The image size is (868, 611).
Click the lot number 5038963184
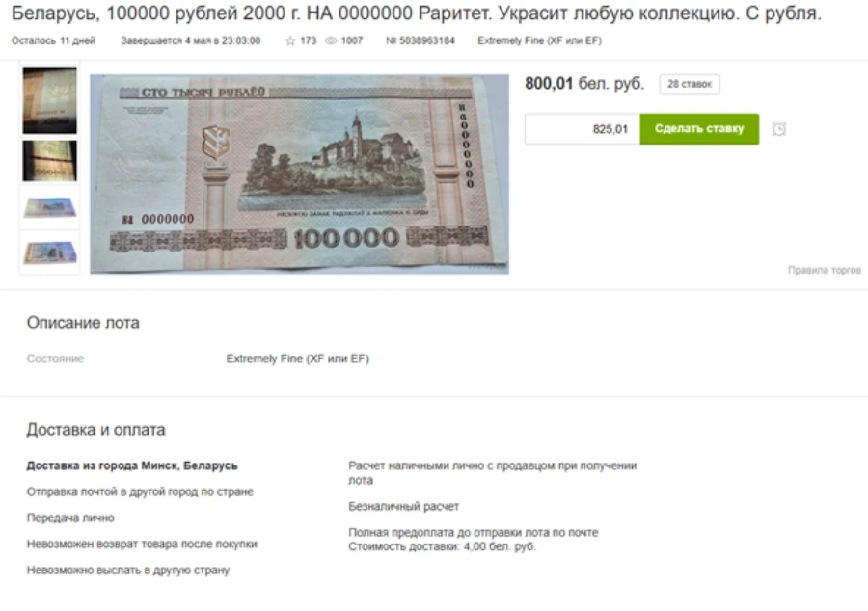click(420, 40)
